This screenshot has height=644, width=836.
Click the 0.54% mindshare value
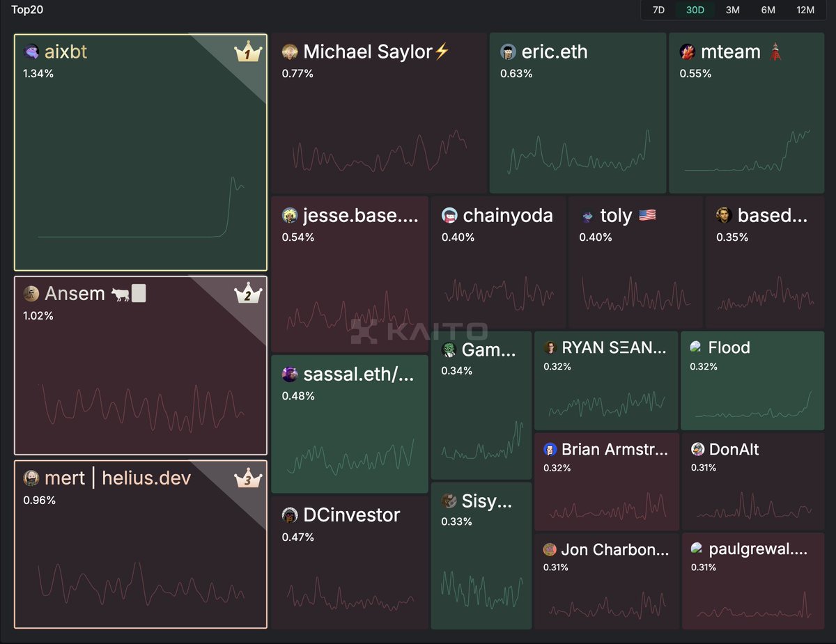pyautogui.click(x=297, y=237)
